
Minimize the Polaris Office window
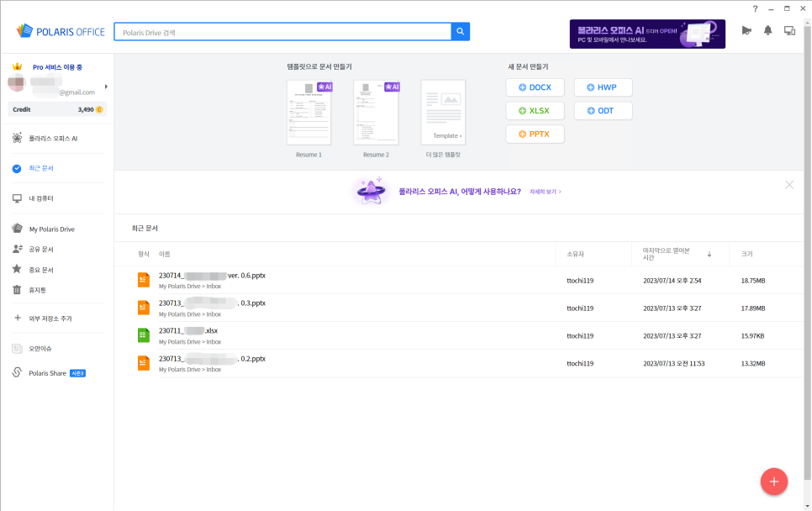click(x=771, y=8)
